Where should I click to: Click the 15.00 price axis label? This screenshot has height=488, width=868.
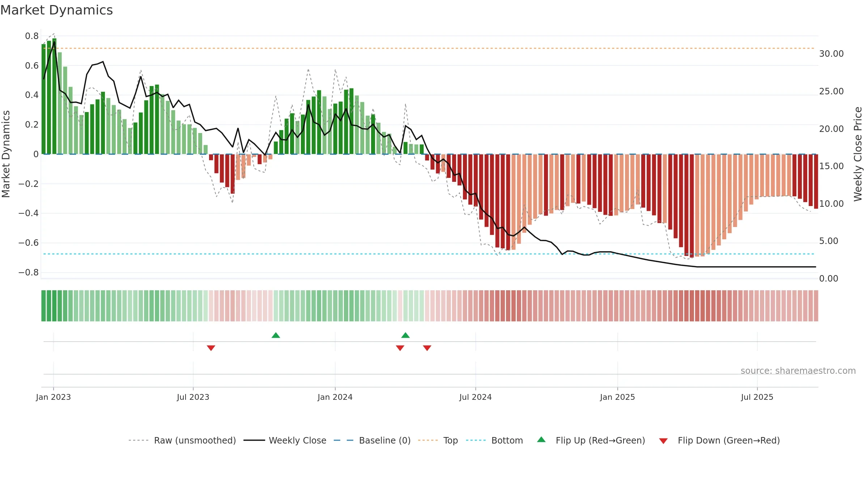pyautogui.click(x=831, y=166)
